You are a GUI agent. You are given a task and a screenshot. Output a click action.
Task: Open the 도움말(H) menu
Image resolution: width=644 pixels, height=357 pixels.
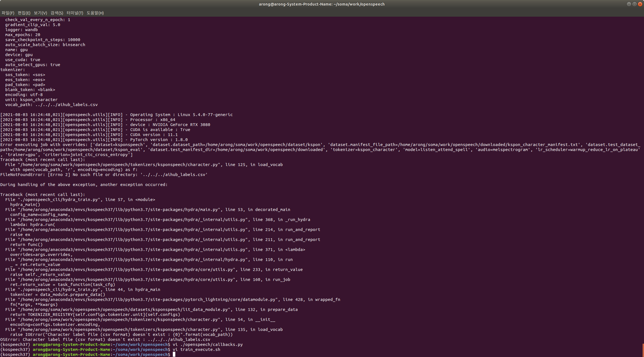coord(95,13)
